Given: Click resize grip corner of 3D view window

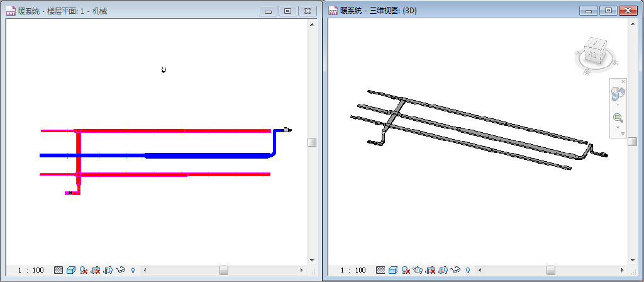Looking at the screenshot, I should (x=633, y=271).
